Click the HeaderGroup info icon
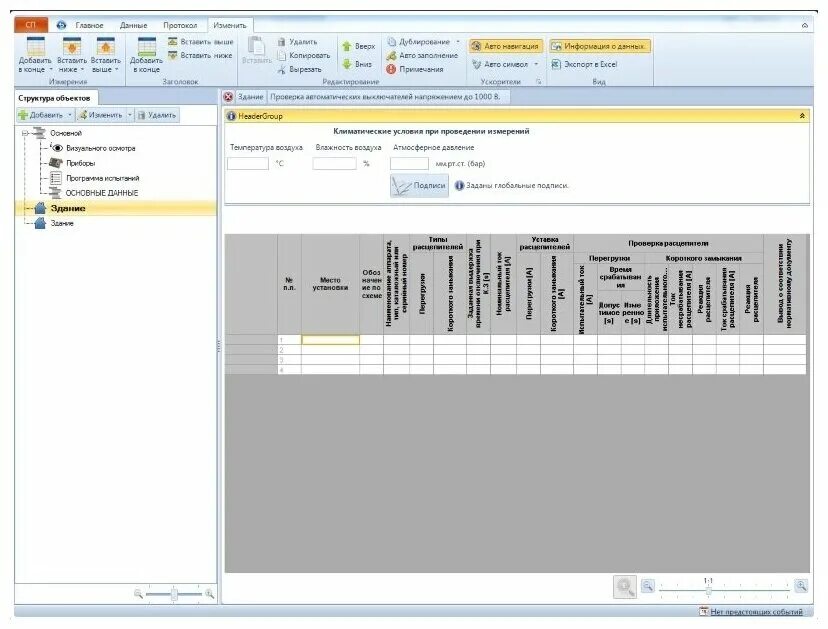This screenshot has height=629, width=828. click(x=231, y=116)
